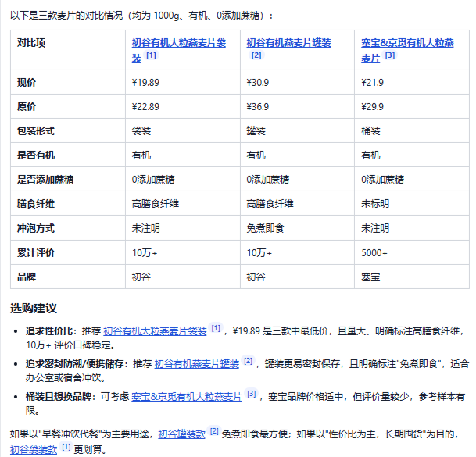This screenshot has width=476, height=457.
Task: Click citation [1] in 追求性价比 bullet
Action: 216,328
